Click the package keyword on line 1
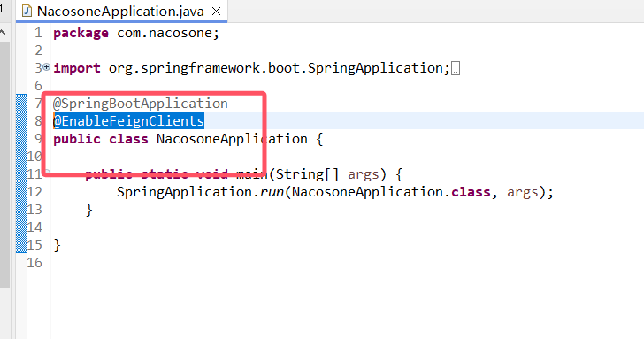644x339 pixels. click(80, 34)
